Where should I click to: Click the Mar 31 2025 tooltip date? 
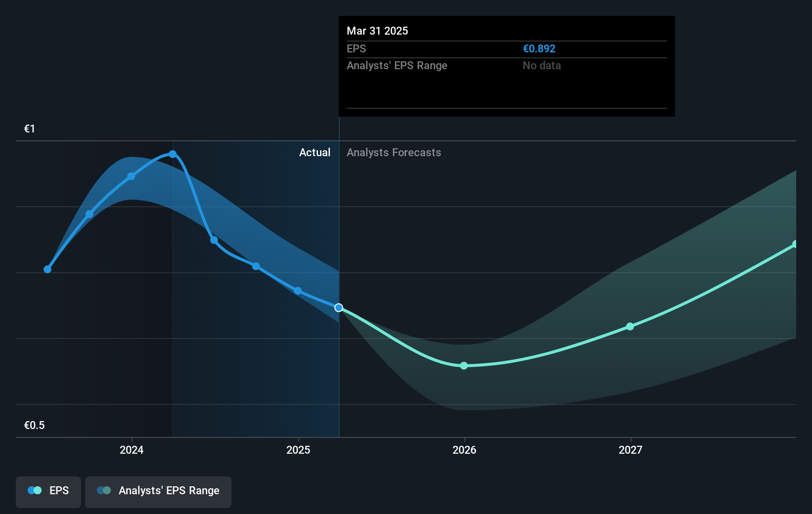(377, 31)
